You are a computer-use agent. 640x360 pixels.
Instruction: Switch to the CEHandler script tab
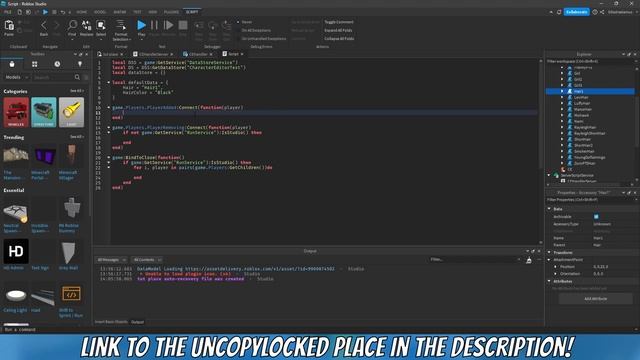pyautogui.click(x=198, y=54)
